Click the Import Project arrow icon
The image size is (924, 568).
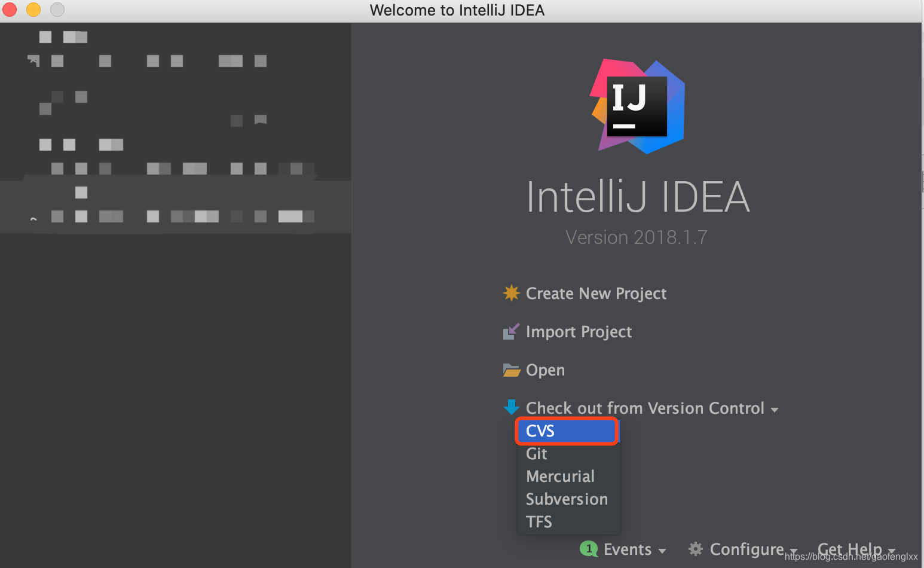pyautogui.click(x=511, y=331)
